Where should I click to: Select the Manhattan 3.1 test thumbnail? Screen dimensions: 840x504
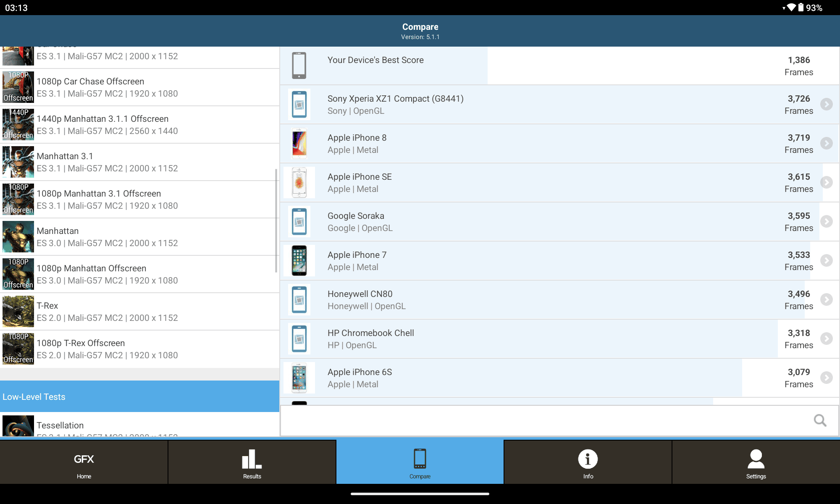point(18,162)
